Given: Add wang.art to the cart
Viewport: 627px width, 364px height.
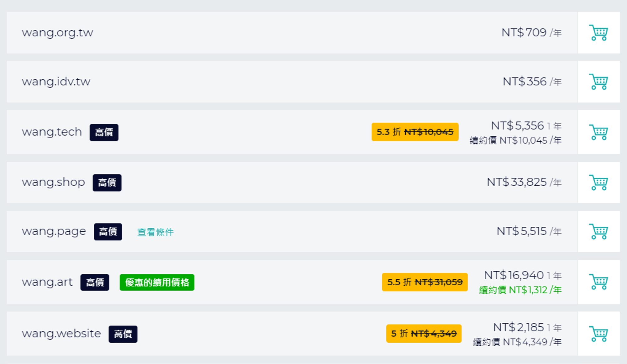Looking at the screenshot, I should coord(598,282).
